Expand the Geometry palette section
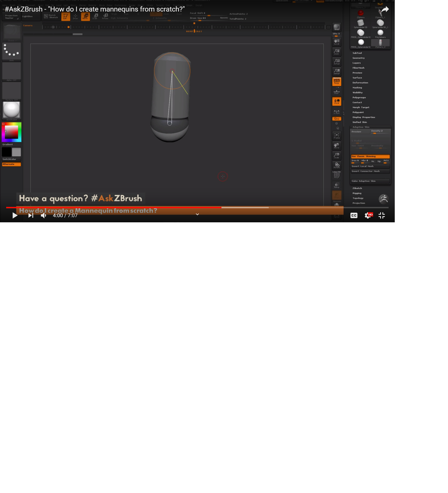The image size is (448, 493). click(x=358, y=58)
